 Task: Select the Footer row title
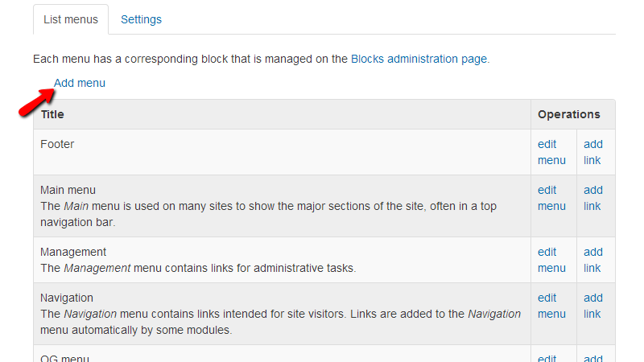point(57,144)
